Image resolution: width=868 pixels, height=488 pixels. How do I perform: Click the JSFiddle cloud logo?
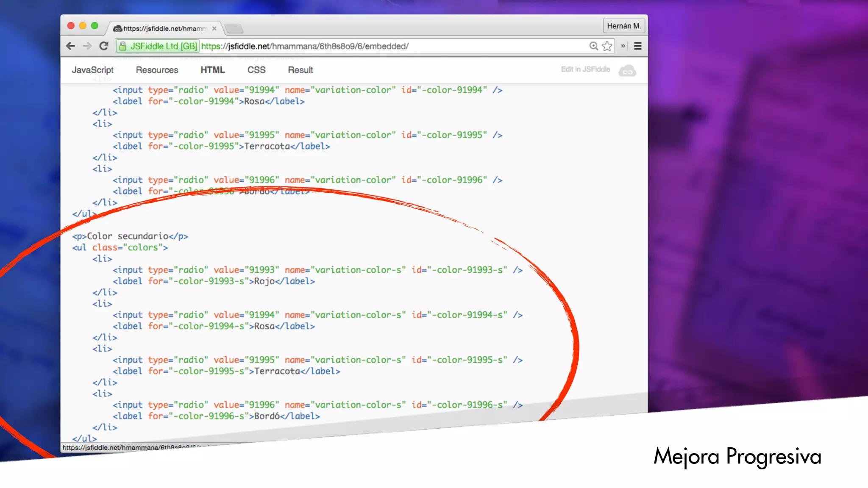click(627, 70)
